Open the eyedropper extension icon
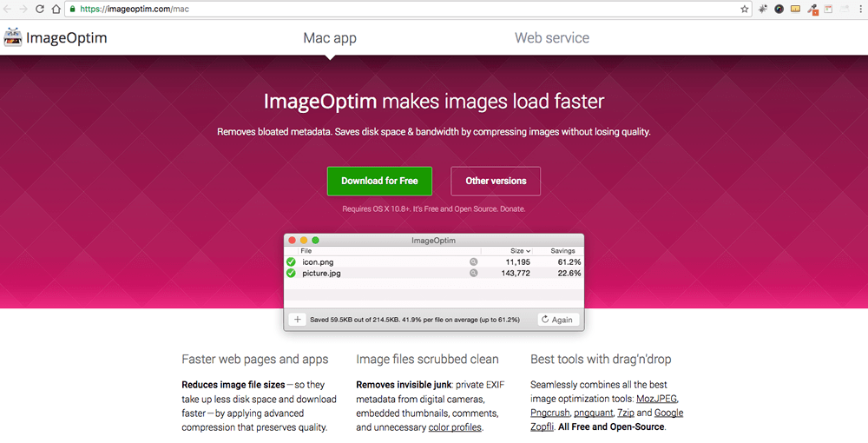Image resolution: width=868 pixels, height=443 pixels. pyautogui.click(x=812, y=9)
